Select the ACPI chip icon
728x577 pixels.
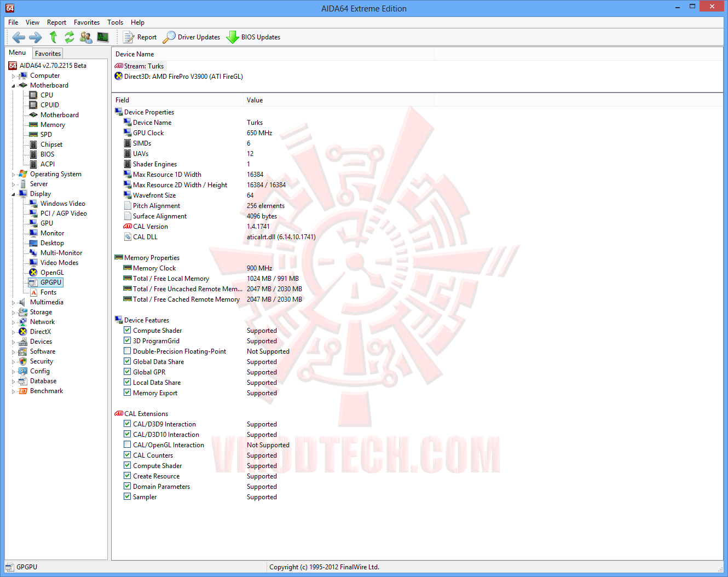(x=33, y=164)
